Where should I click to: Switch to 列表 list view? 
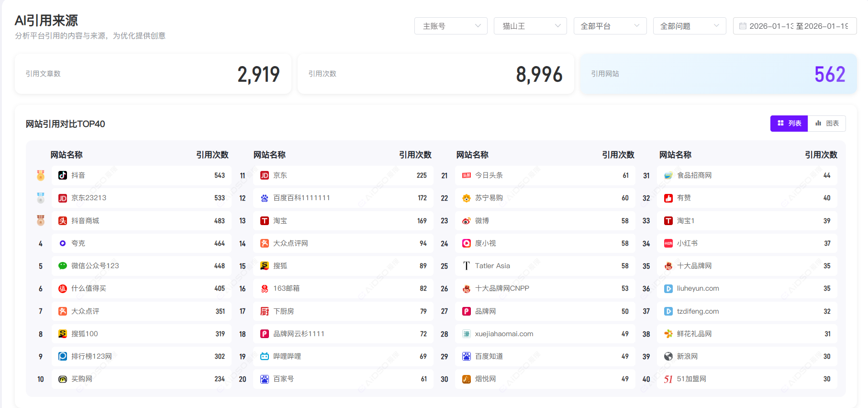pos(789,124)
